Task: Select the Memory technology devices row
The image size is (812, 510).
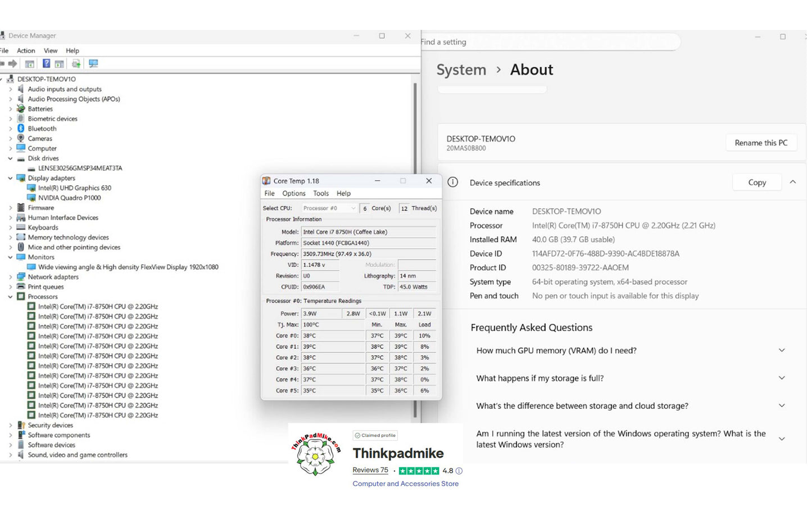Action: click(x=69, y=238)
